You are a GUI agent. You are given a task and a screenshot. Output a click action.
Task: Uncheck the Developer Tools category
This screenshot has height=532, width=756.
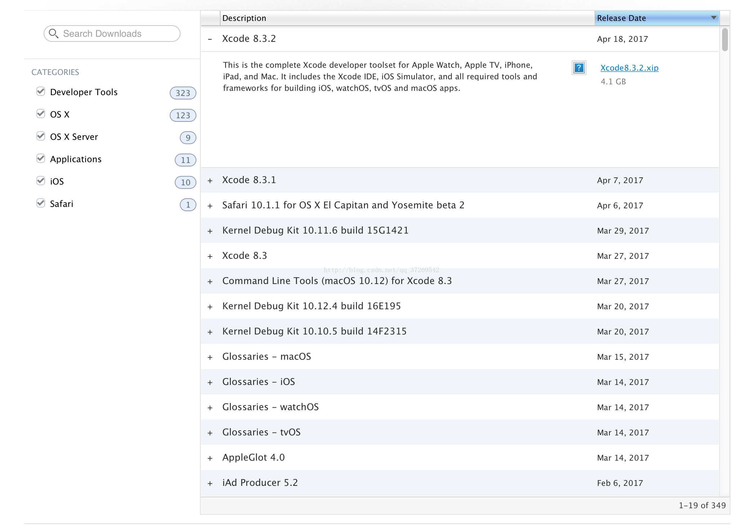(x=41, y=92)
